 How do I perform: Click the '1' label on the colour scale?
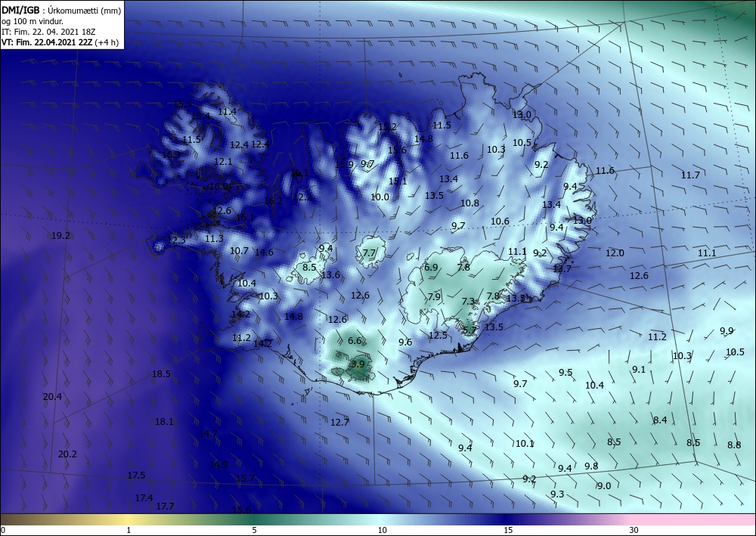pos(129,530)
